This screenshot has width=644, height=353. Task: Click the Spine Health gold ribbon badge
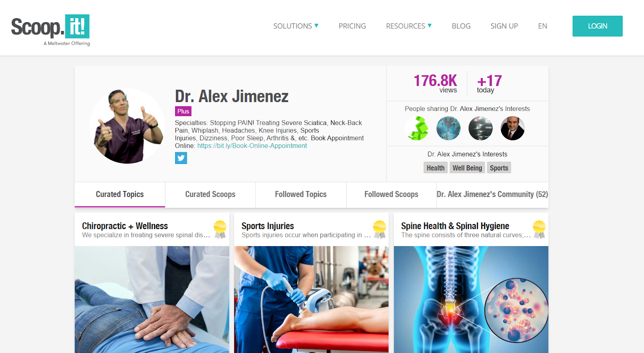click(x=539, y=229)
